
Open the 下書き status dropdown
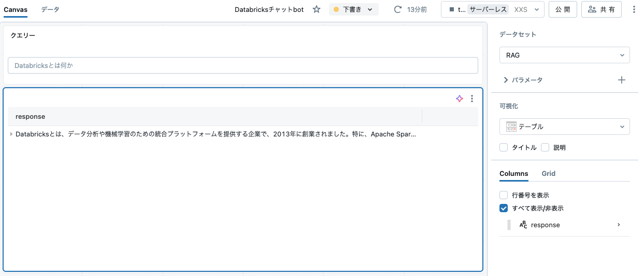click(x=354, y=9)
